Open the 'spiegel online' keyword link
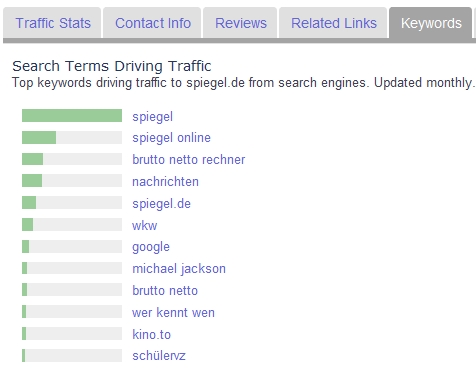Image resolution: width=476 pixels, height=369 pixels. (x=171, y=138)
